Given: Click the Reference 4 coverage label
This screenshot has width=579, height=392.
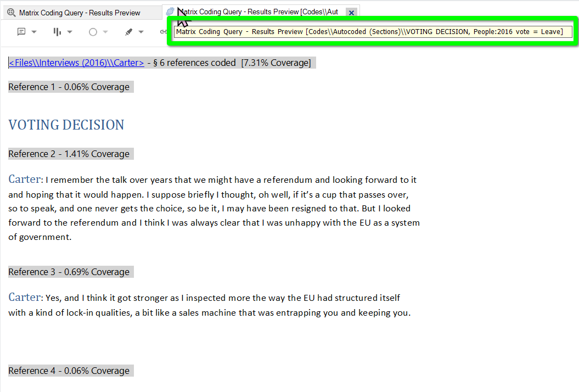Looking at the screenshot, I should pyautogui.click(x=69, y=371).
